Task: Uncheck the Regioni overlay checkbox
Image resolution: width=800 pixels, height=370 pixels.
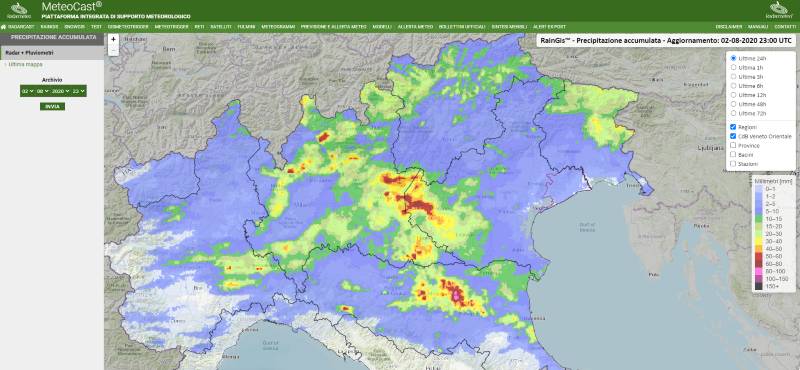Action: pos(733,127)
